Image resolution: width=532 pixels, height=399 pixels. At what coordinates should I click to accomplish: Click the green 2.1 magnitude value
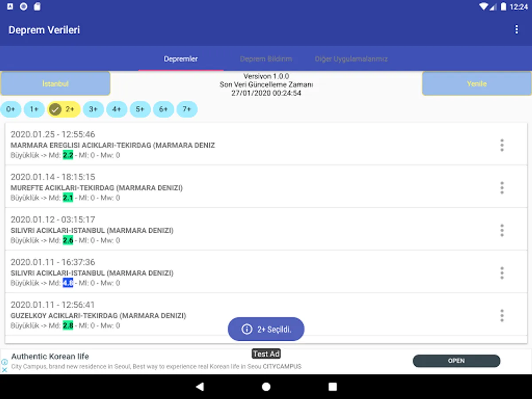(68, 198)
